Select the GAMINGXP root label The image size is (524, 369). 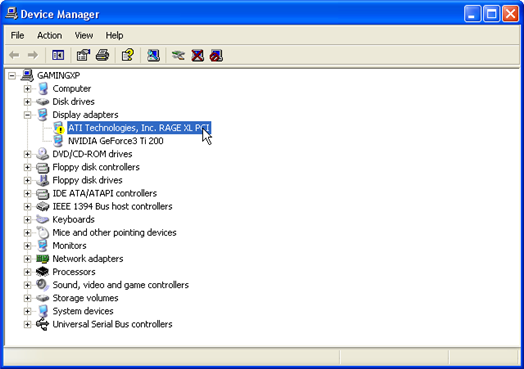58,75
